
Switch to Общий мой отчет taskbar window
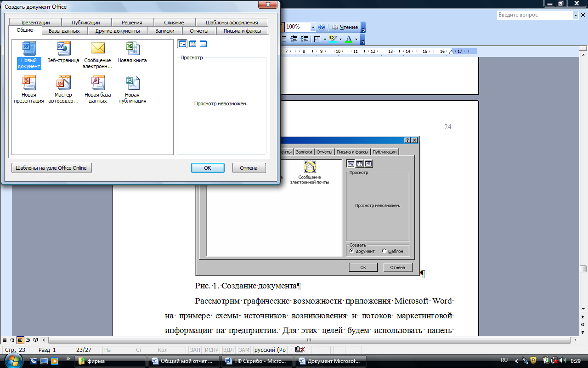pyautogui.click(x=183, y=361)
